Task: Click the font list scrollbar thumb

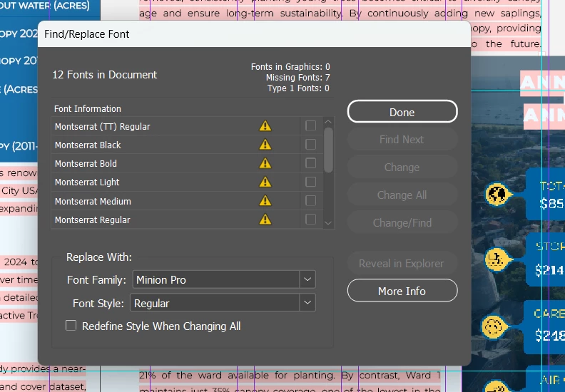Action: (x=328, y=150)
